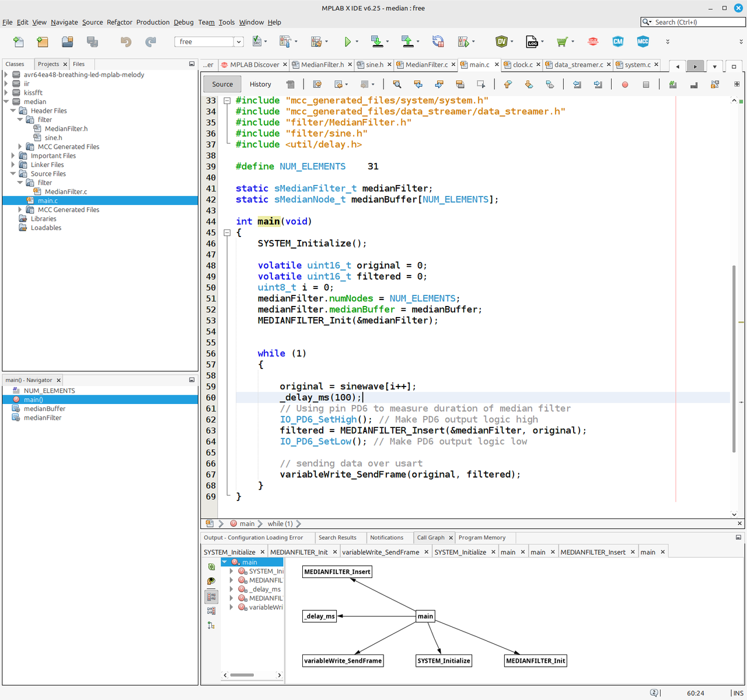Click the Microchip shopping cart icon
The height and width of the screenshot is (700, 747).
click(562, 41)
